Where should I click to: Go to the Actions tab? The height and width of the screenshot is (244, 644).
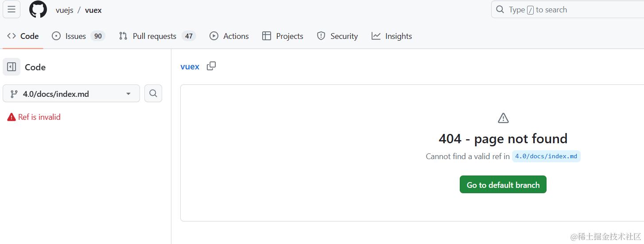coord(229,36)
